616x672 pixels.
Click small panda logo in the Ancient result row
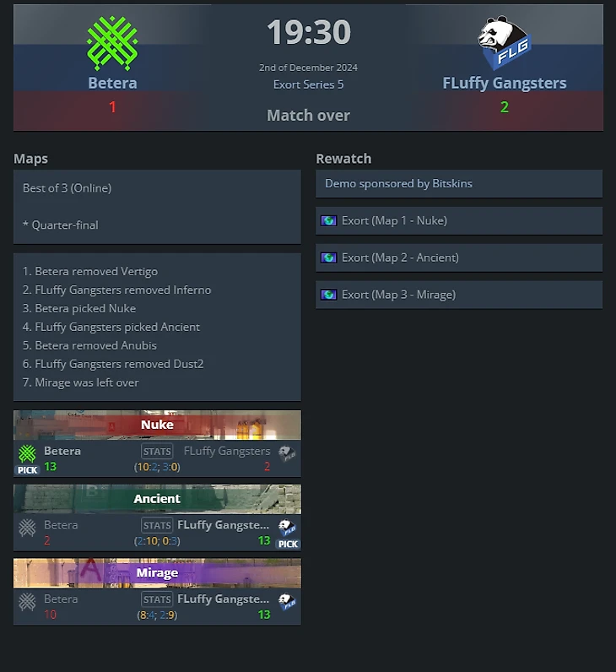pos(287,528)
